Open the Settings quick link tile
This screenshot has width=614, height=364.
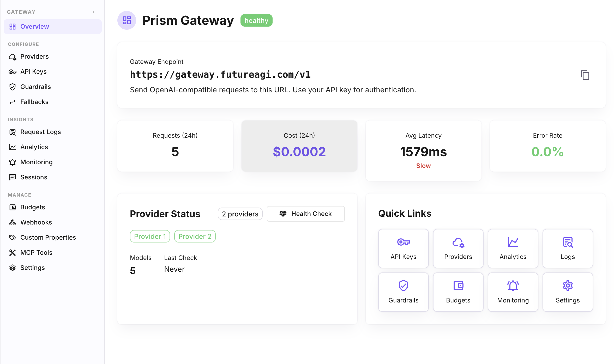568,292
